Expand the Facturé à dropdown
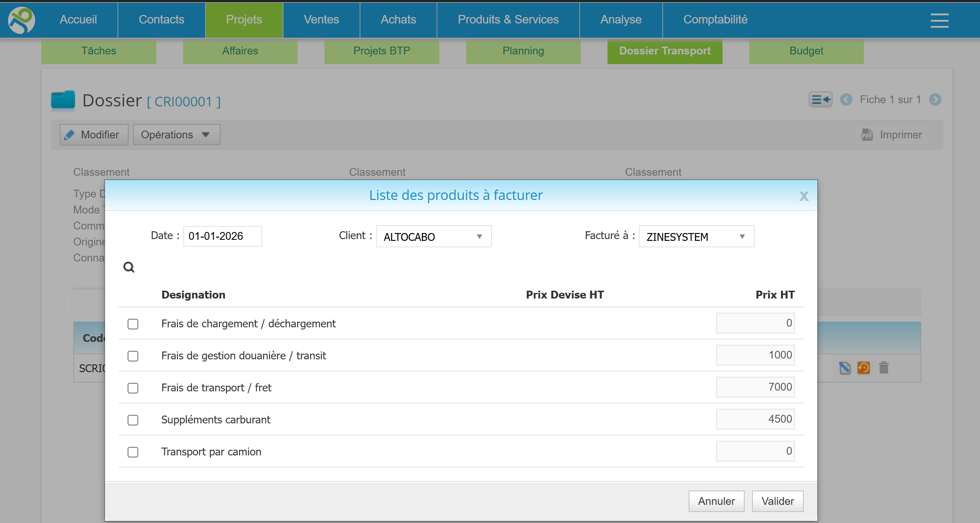This screenshot has width=980, height=523. [x=696, y=236]
